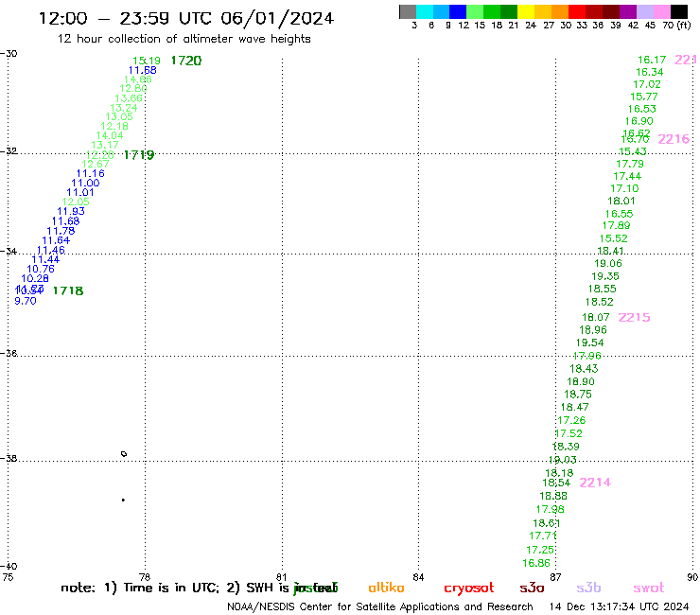Click the time stamp label '1720'

coord(186,61)
